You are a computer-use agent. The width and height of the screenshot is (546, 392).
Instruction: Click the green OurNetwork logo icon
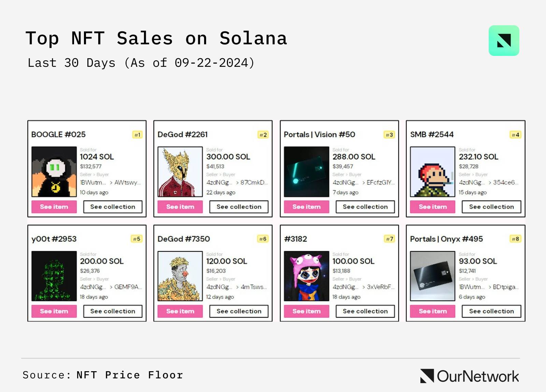504,41
